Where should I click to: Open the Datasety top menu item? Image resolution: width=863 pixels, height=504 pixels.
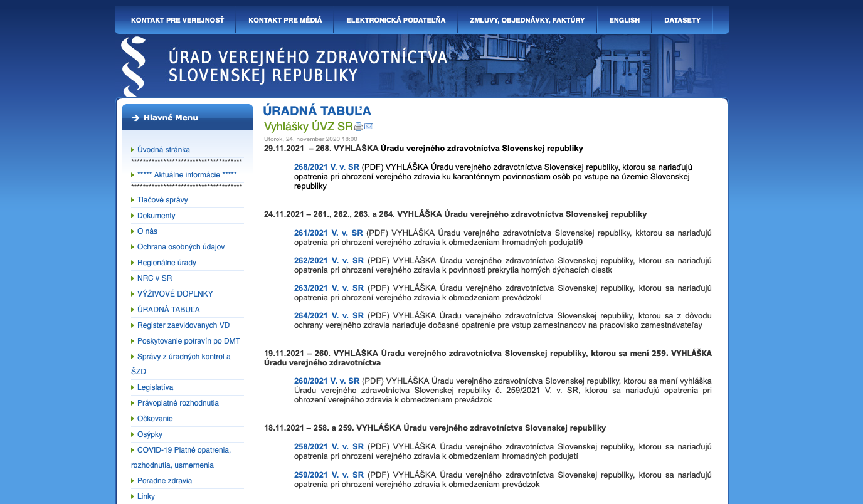[682, 20]
